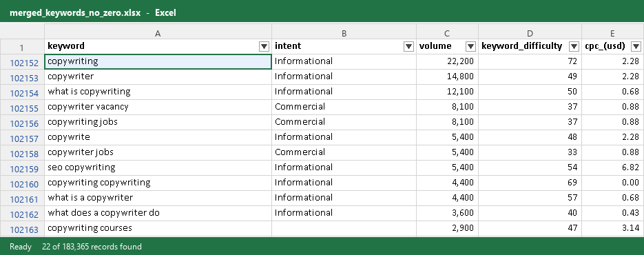
Task: Select row header 102162
Action: click(22, 214)
